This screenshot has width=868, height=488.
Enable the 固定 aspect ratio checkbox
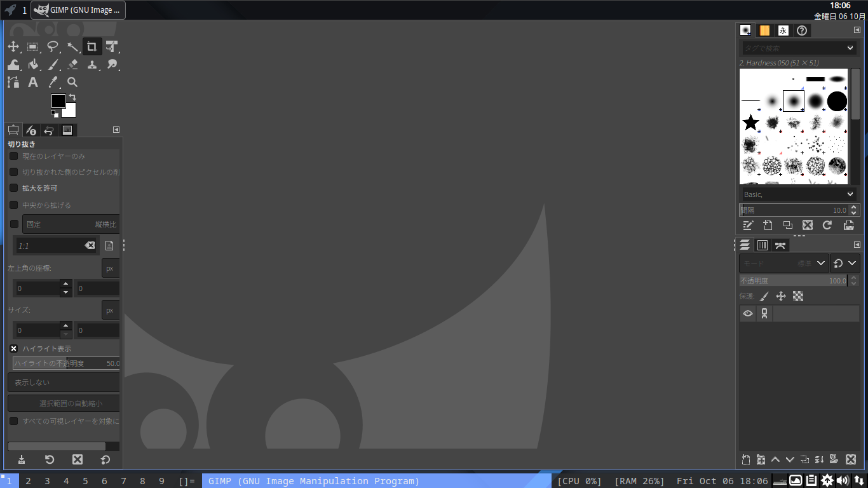click(x=14, y=224)
